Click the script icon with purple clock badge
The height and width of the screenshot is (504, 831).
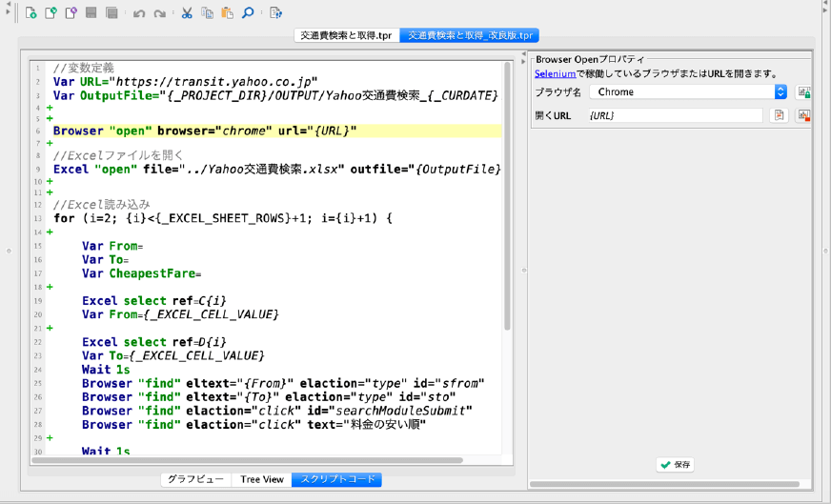pyautogui.click(x=71, y=12)
